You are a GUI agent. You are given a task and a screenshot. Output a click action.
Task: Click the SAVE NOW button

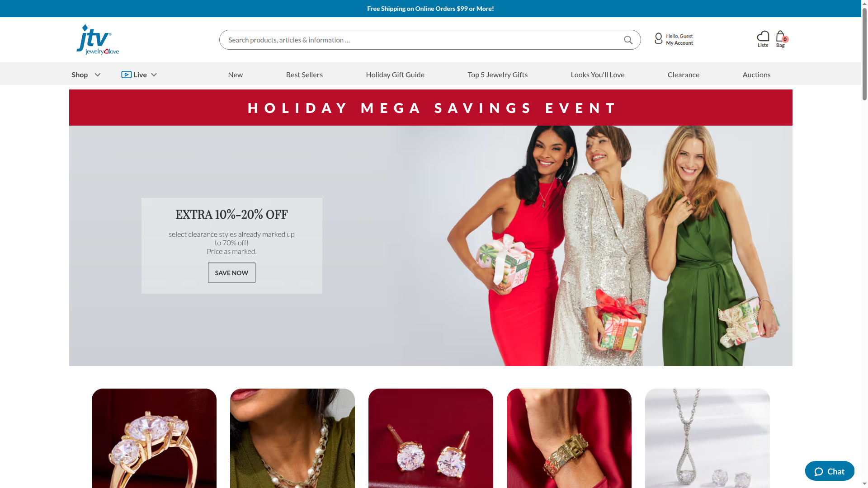[x=231, y=272]
